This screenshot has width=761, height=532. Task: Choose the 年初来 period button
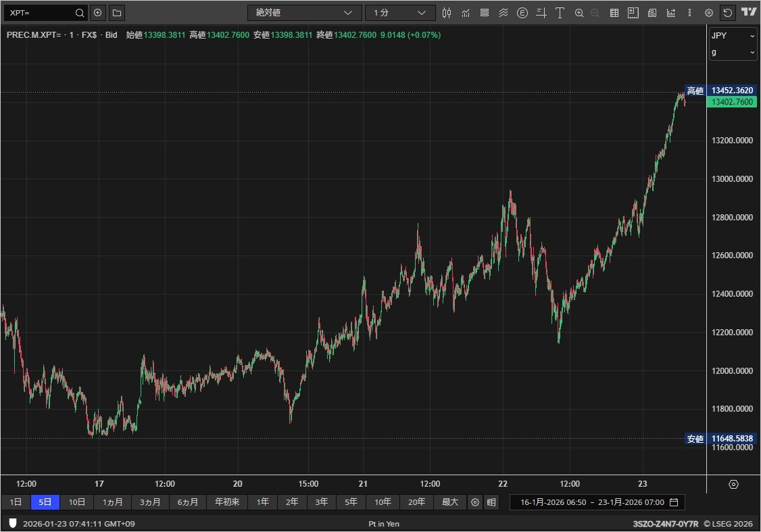pos(227,502)
